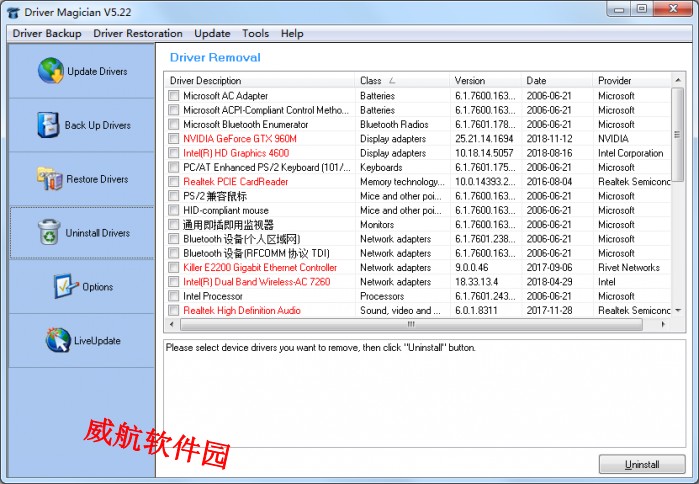Click the Restore Drivers folder icon

coord(49,178)
